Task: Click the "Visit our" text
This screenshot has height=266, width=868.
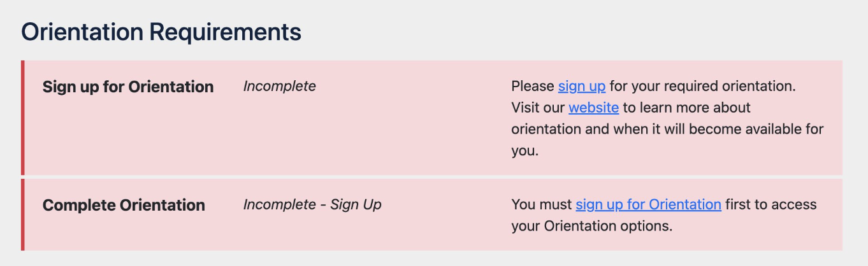Action: [538, 108]
